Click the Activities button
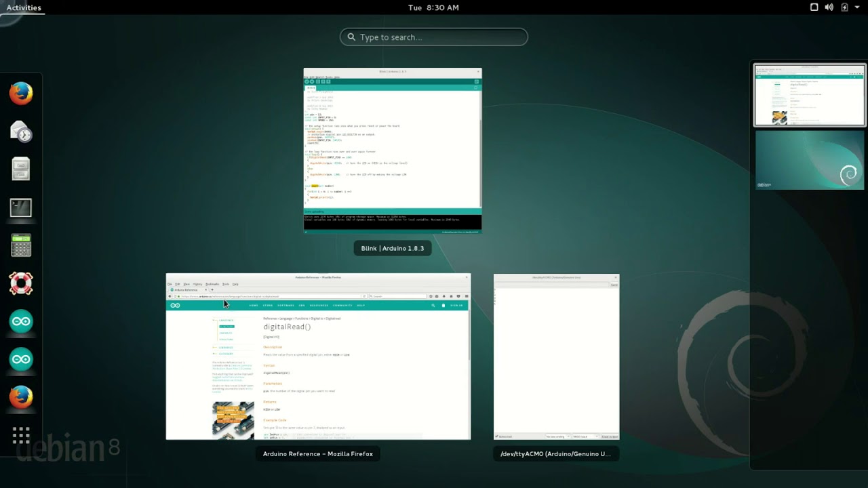The image size is (868, 488). pyautogui.click(x=24, y=7)
